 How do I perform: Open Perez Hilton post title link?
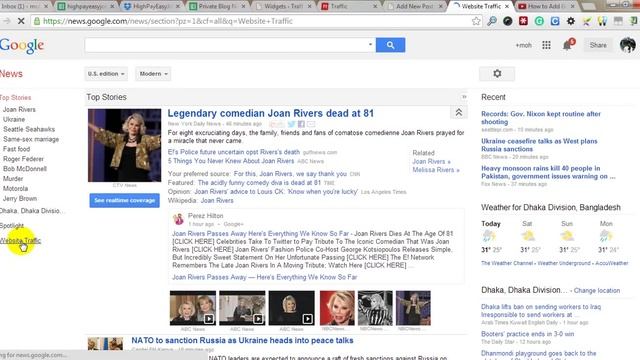point(260,233)
